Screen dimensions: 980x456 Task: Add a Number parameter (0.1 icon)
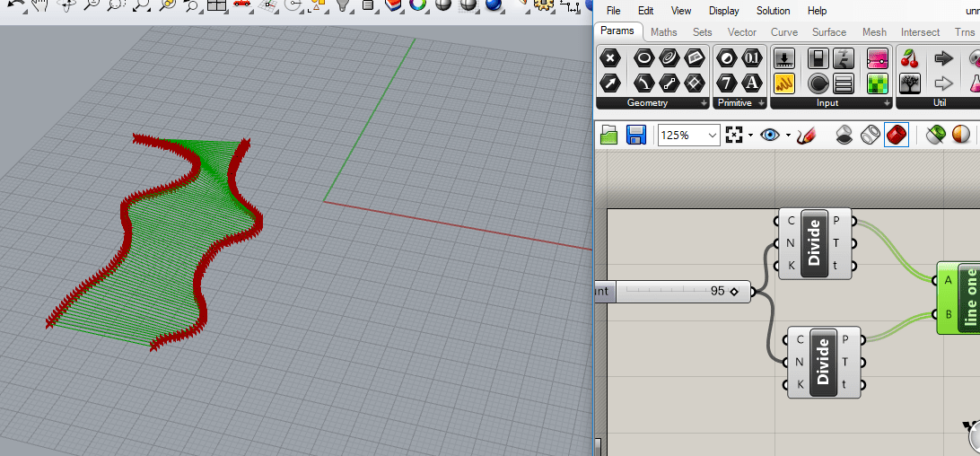tap(752, 59)
